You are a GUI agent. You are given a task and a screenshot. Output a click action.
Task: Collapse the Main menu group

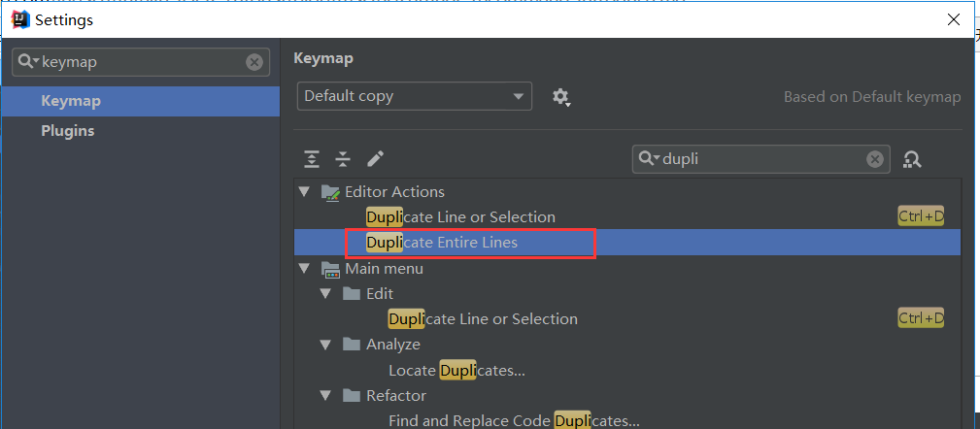305,269
